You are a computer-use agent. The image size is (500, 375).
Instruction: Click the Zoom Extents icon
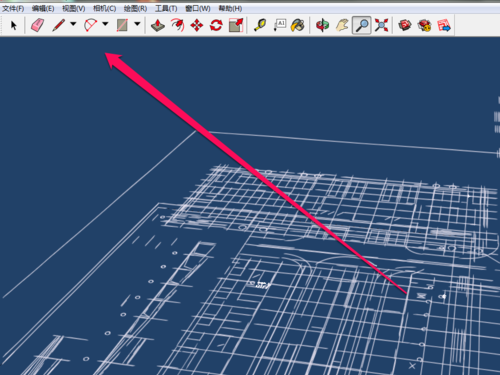click(x=381, y=25)
